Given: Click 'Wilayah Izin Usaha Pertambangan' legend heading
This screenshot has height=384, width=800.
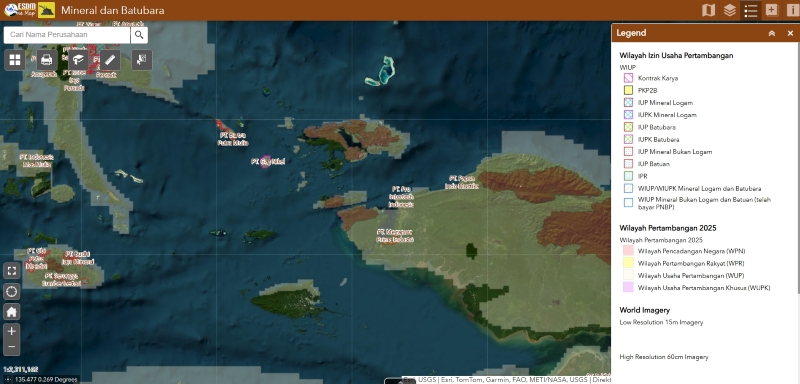Looking at the screenshot, I should (x=677, y=56).
